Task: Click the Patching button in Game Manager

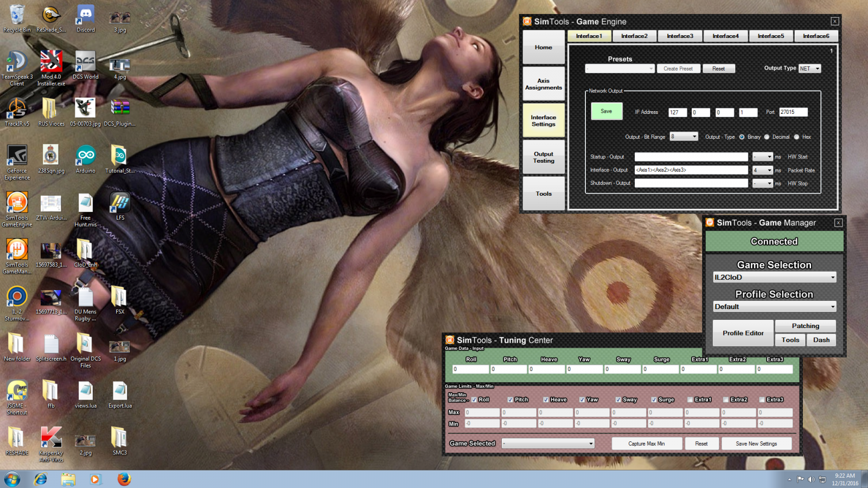Action: point(805,326)
